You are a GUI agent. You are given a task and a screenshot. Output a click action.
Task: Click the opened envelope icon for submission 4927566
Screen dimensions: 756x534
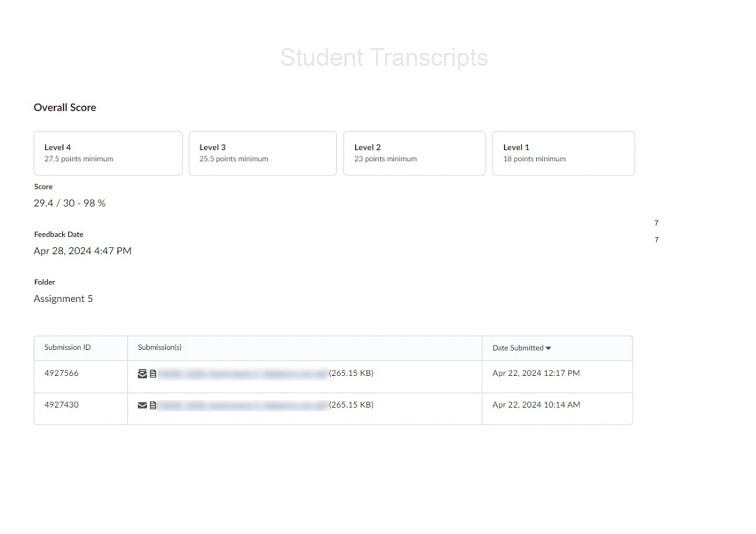point(142,373)
